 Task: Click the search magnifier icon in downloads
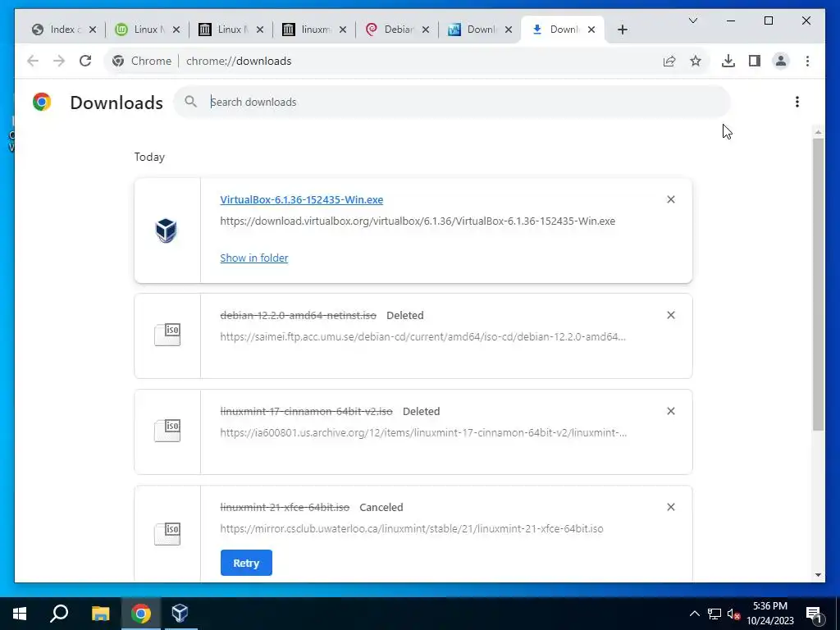190,101
